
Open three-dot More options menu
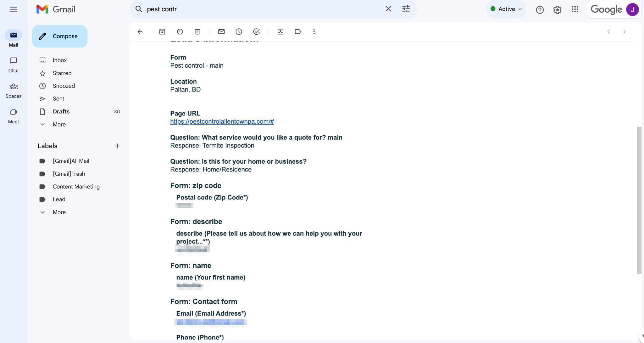click(314, 31)
